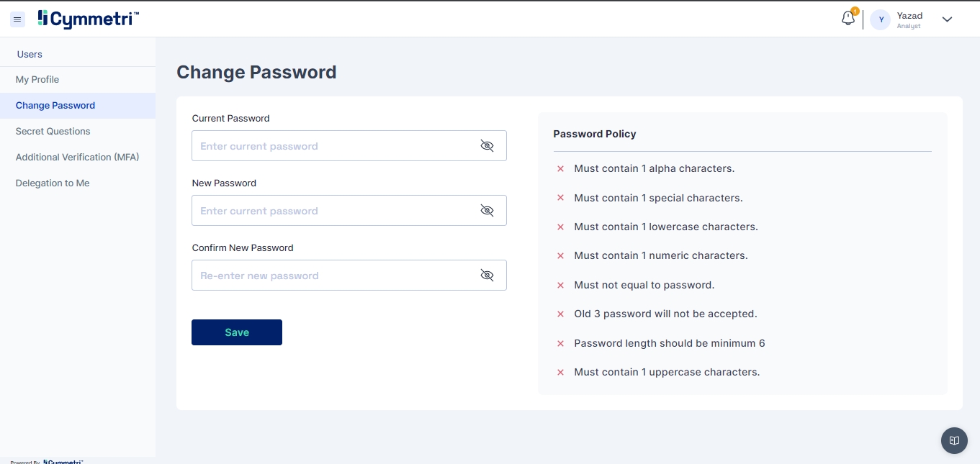Show the current password text

(x=487, y=146)
